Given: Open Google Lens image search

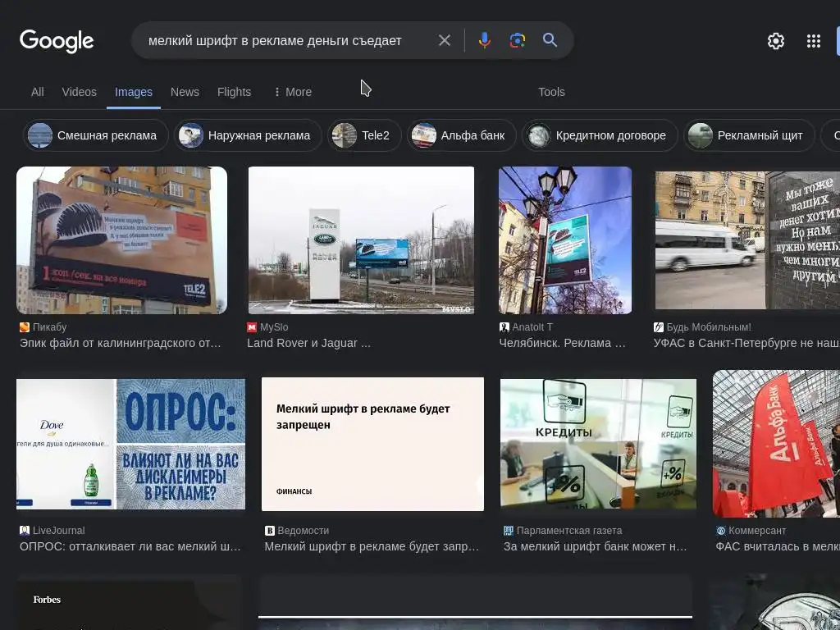Looking at the screenshot, I should (517, 40).
